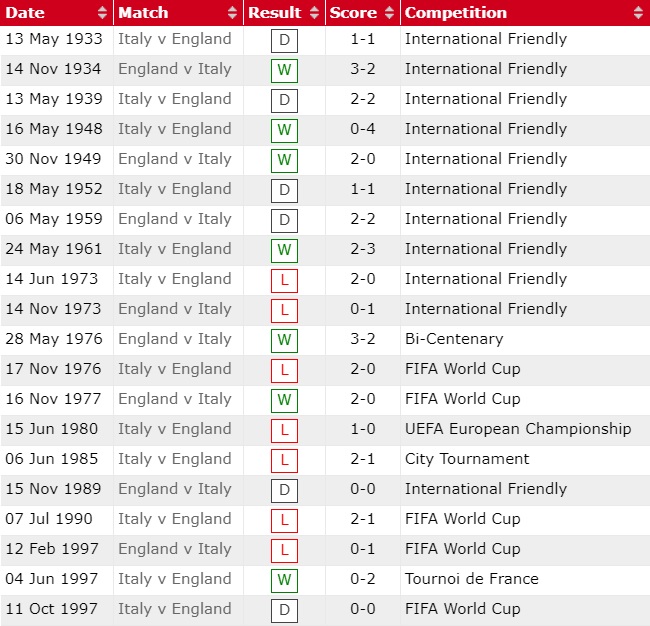Click sort arrows in Score header
Image resolution: width=650 pixels, height=626 pixels.
[390, 13]
